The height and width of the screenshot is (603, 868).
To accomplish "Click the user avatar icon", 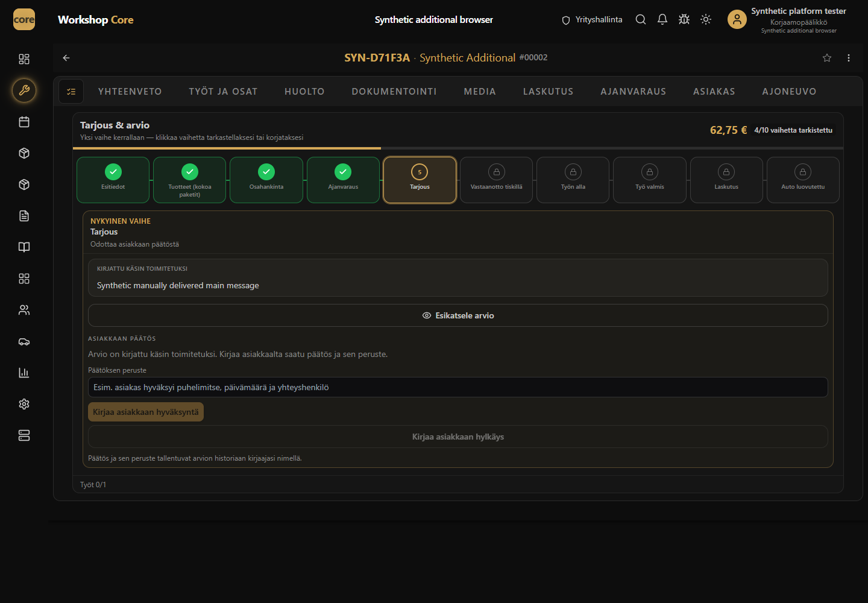I will (x=737, y=19).
